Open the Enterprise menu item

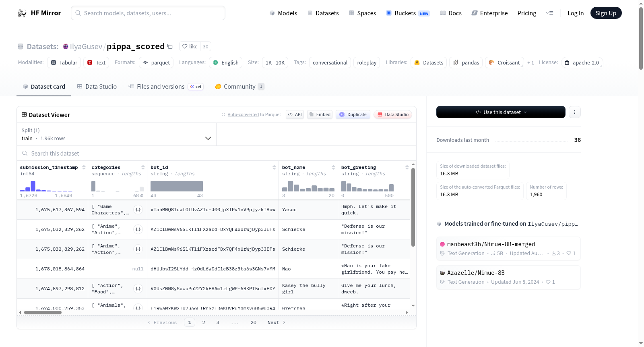click(489, 13)
